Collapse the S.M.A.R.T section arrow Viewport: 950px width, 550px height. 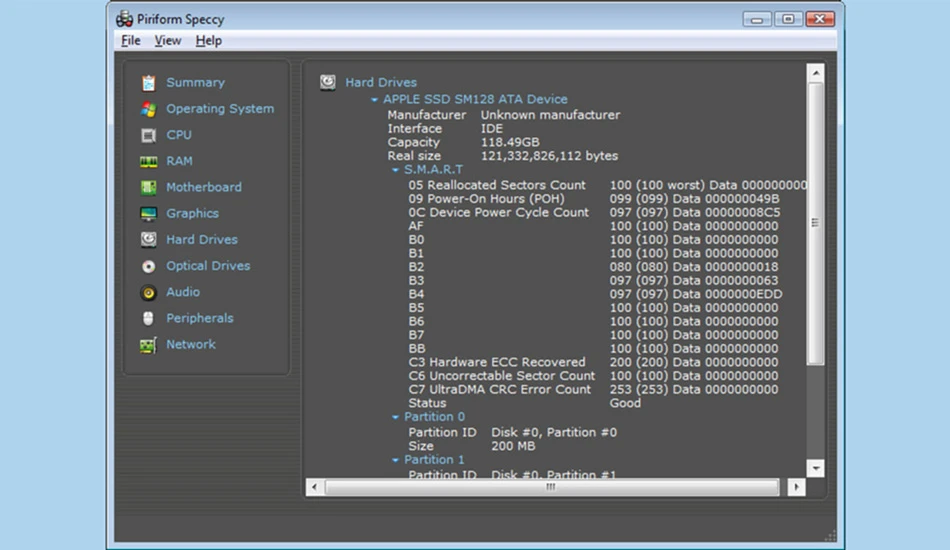coord(396,170)
